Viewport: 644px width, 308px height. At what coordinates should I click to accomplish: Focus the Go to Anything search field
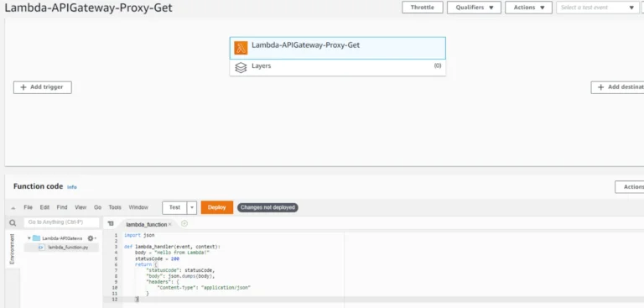(x=61, y=222)
